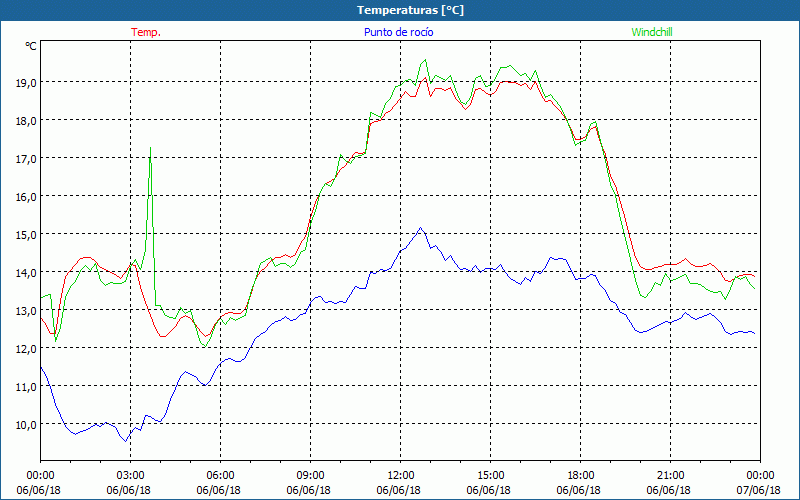Screen dimensions: 800x500
Task: Click the '11,0' y-axis value
Action: coord(27,386)
